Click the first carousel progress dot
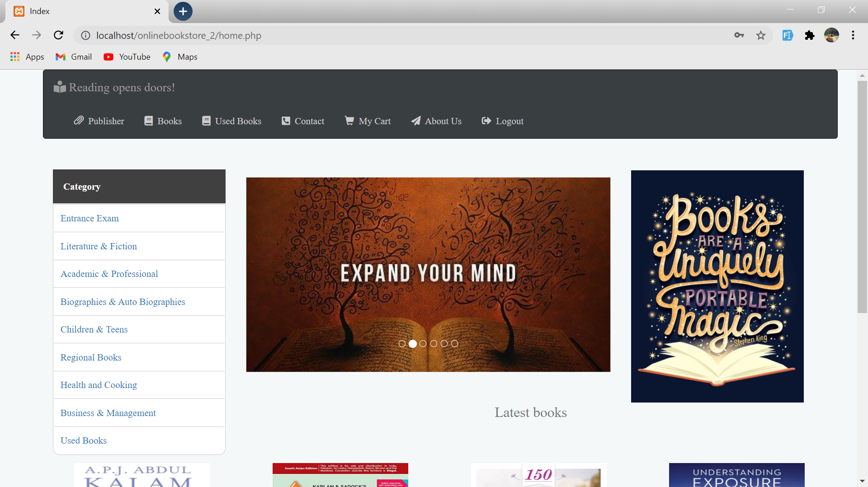This screenshot has height=487, width=868. tap(402, 343)
